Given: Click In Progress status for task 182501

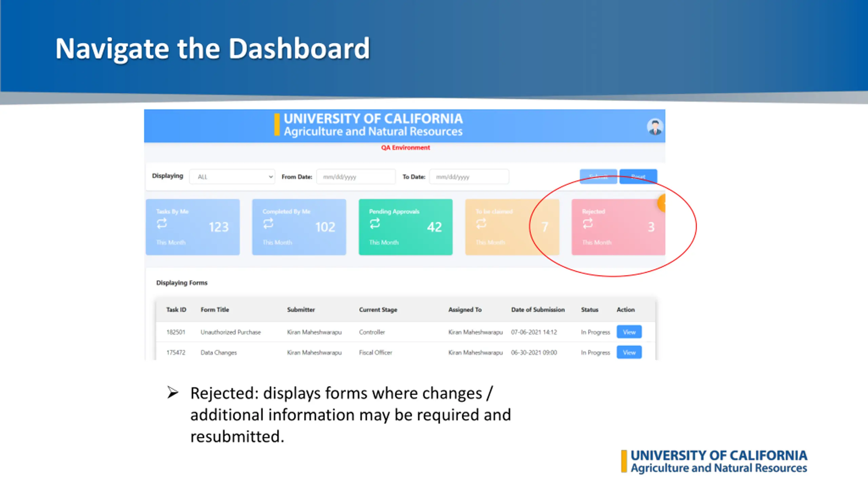Looking at the screenshot, I should 595,332.
